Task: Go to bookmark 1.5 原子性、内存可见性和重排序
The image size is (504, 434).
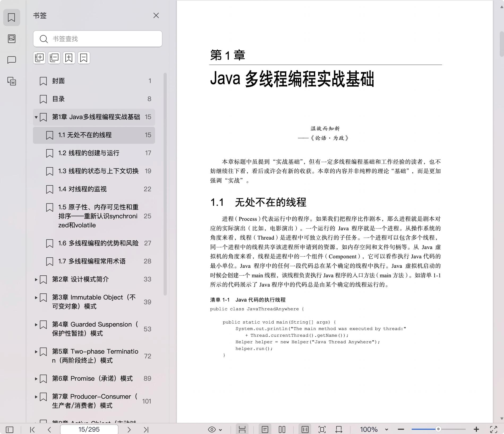Action: [x=94, y=216]
